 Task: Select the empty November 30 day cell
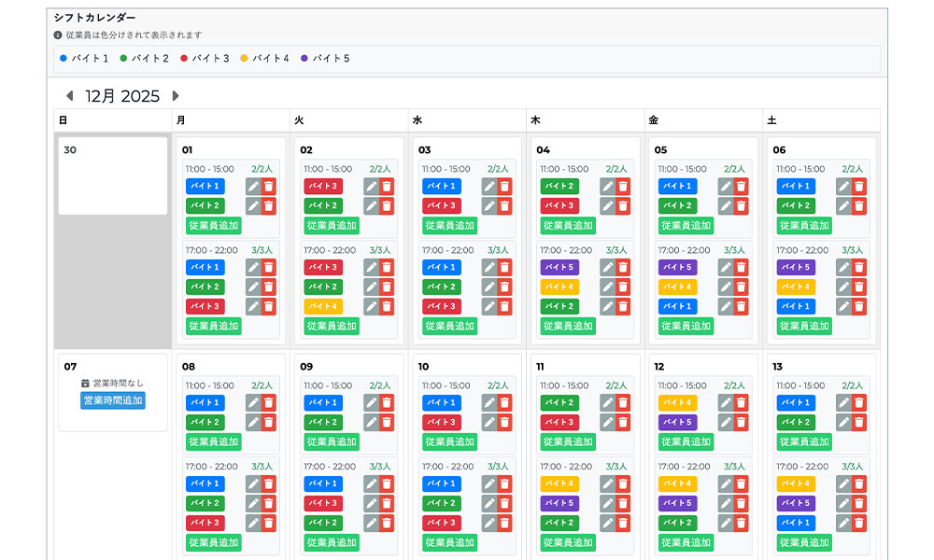coord(113,176)
